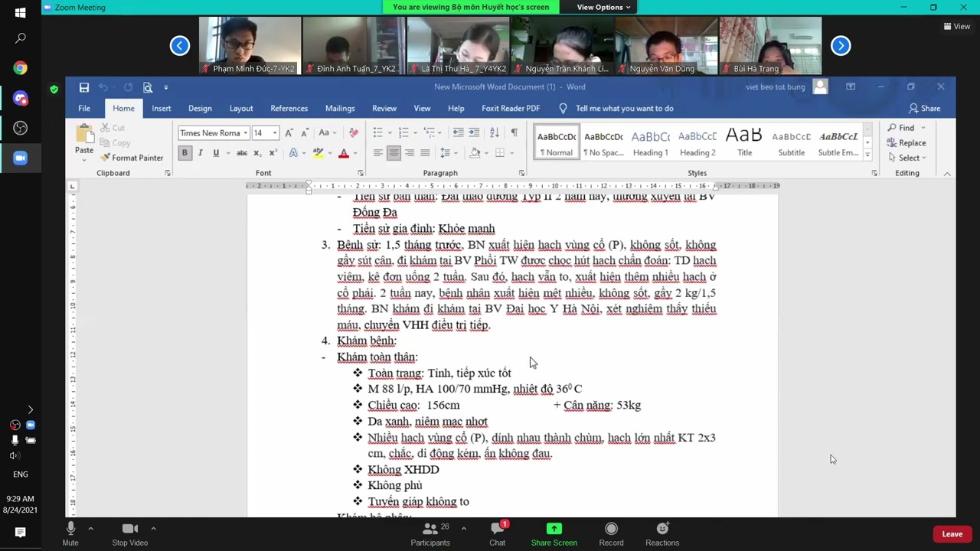Open Zoom View Options dropdown
This screenshot has height=551, width=980.
[604, 7]
